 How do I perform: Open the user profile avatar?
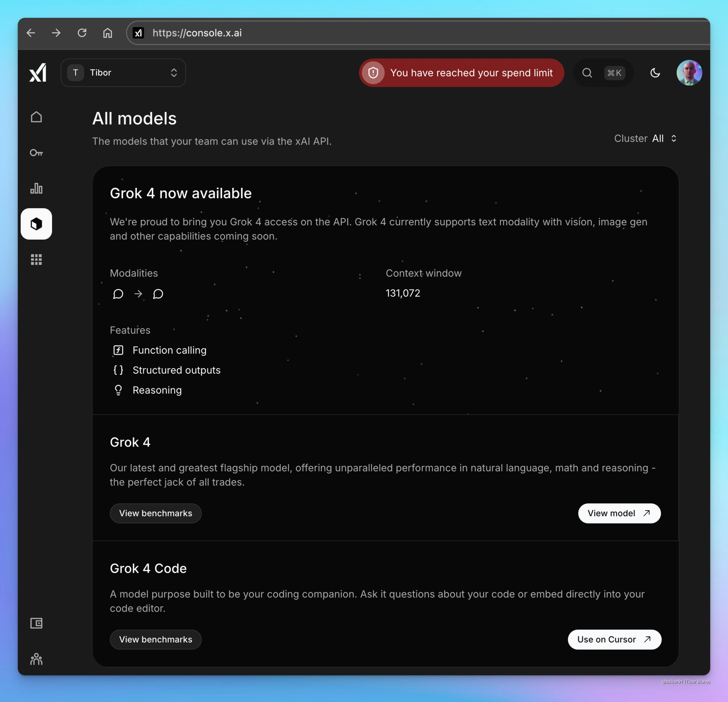689,73
